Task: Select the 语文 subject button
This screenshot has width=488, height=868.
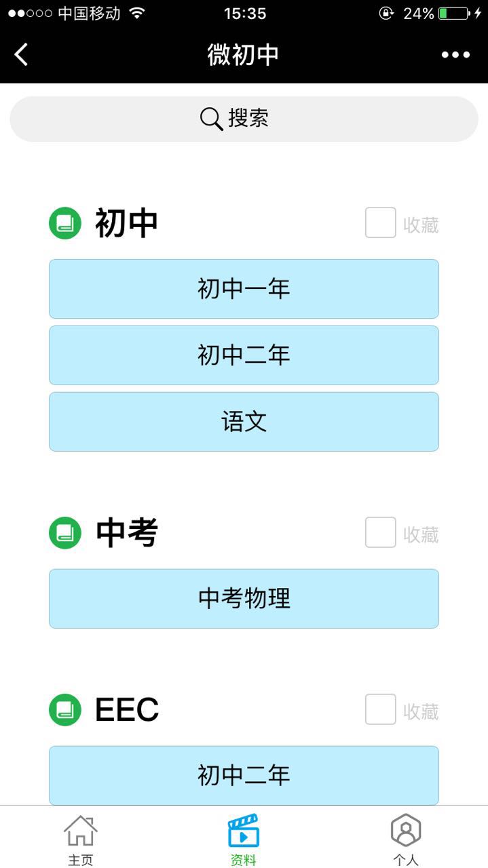Action: click(x=244, y=422)
